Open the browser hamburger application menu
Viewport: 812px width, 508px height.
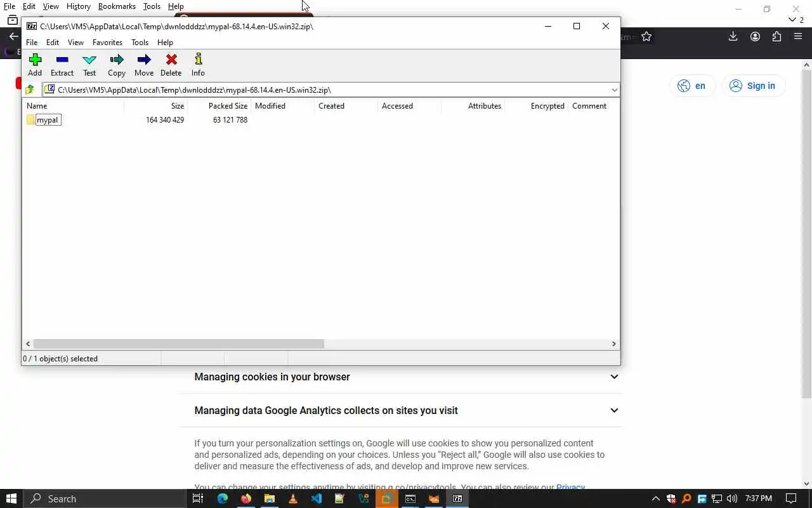point(798,37)
